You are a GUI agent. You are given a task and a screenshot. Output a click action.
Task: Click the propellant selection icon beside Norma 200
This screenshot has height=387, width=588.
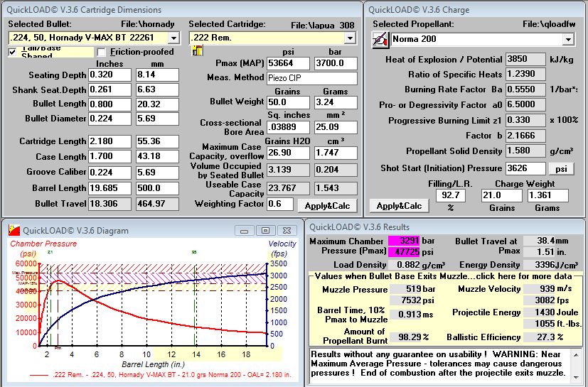380,38
